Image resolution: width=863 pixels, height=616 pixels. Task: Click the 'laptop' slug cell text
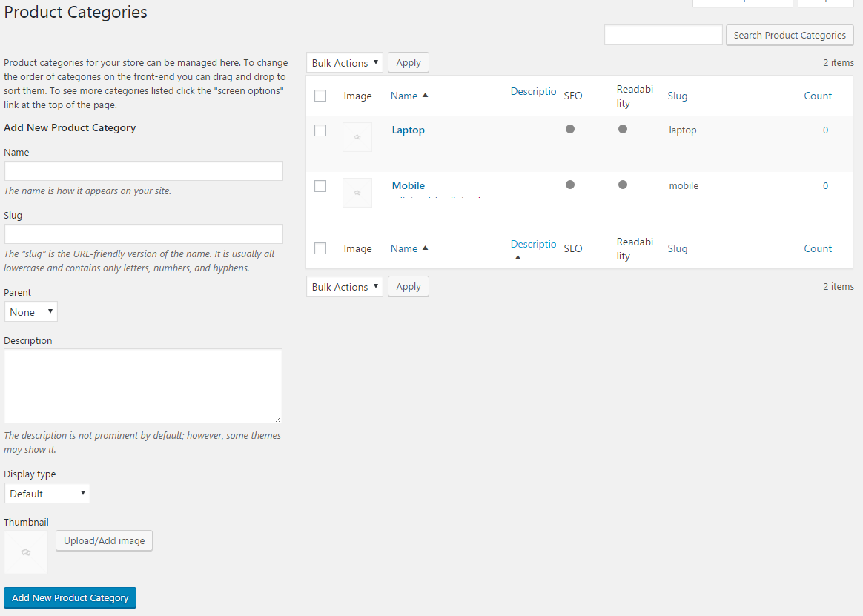(683, 130)
